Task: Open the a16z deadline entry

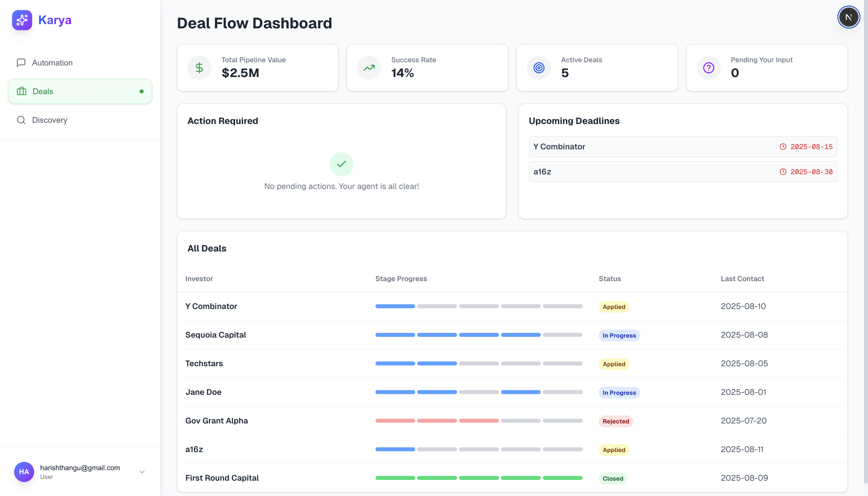Action: [682, 172]
